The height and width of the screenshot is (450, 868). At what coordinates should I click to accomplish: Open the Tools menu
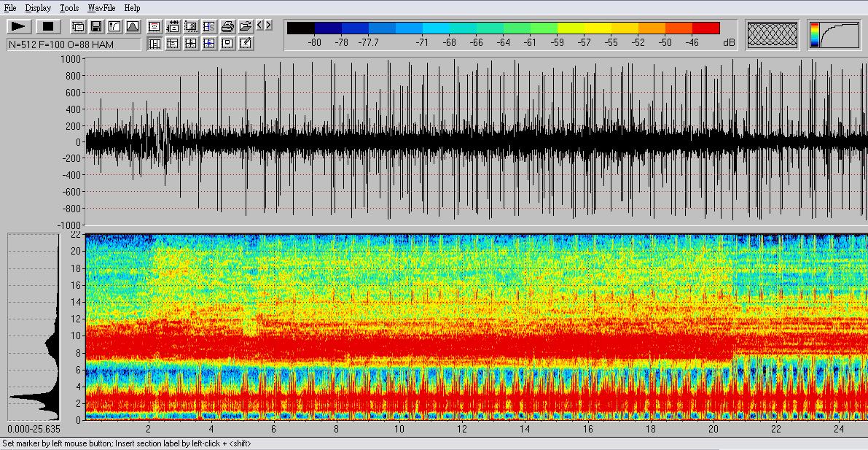(69, 8)
